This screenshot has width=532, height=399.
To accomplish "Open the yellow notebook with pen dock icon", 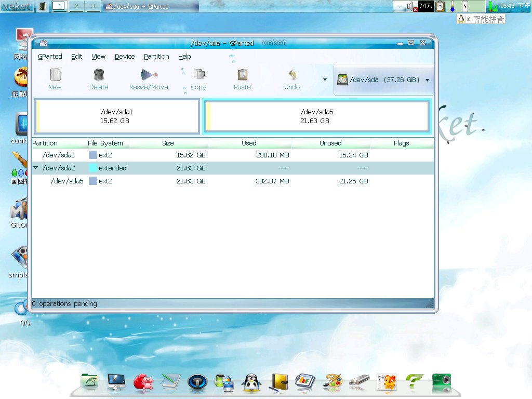I will click(279, 383).
